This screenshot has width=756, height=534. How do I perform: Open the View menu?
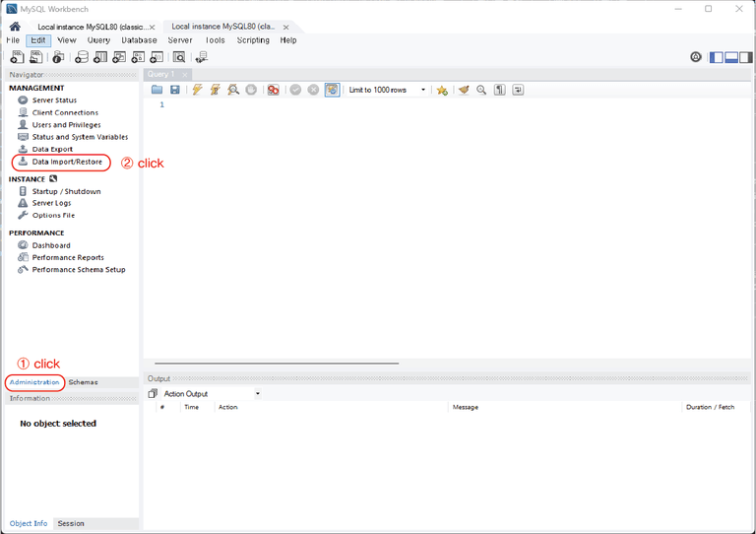(x=67, y=40)
